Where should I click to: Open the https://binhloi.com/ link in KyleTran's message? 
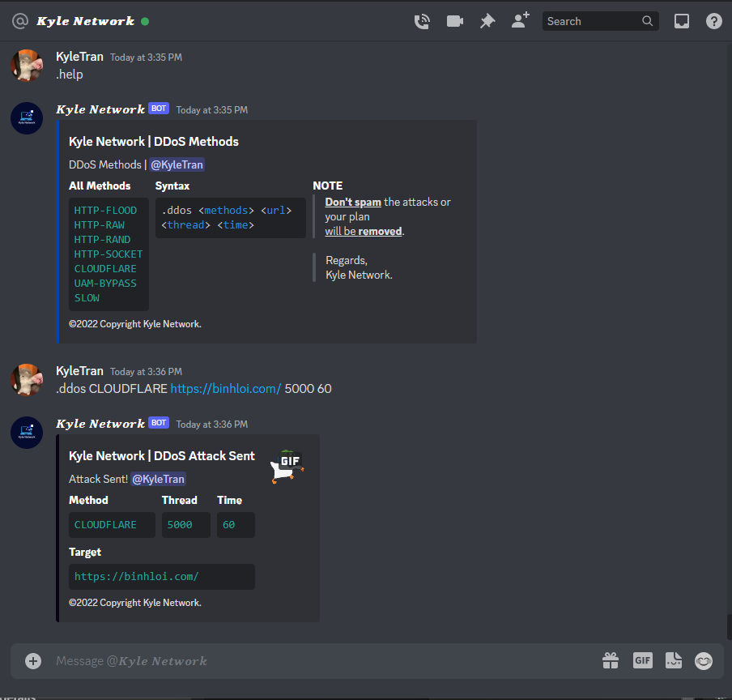tap(225, 389)
